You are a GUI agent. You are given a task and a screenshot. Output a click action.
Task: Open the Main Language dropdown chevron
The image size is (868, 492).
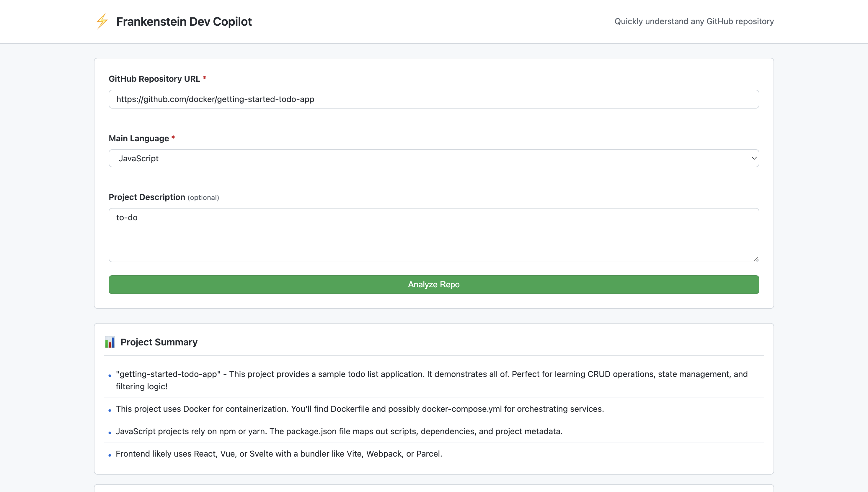pyautogui.click(x=754, y=158)
